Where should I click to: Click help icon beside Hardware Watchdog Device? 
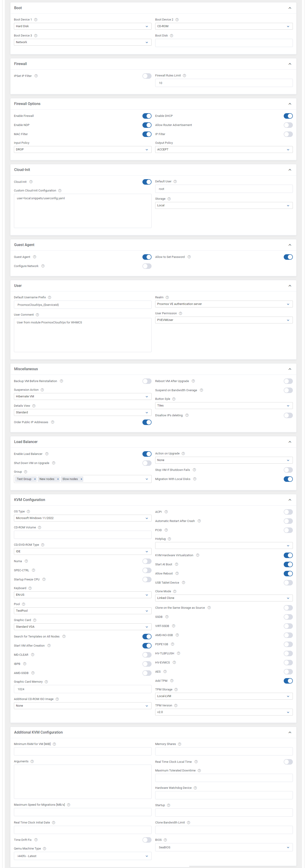[x=195, y=788]
